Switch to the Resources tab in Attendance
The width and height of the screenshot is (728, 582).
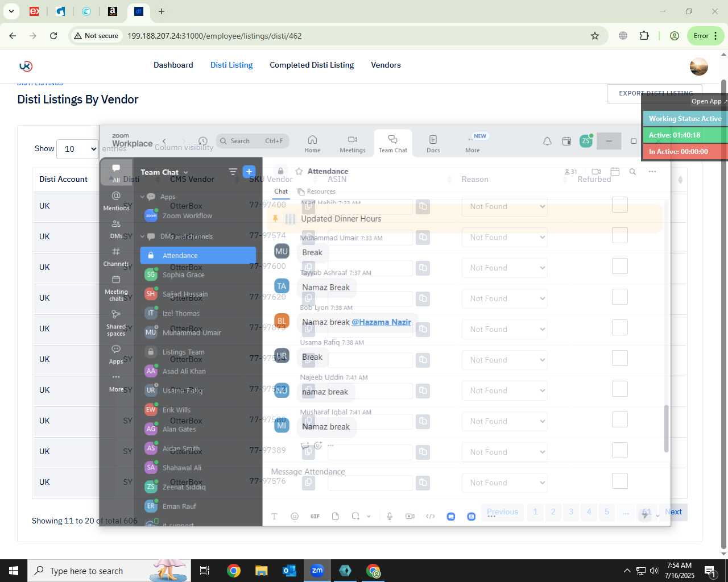(317, 192)
